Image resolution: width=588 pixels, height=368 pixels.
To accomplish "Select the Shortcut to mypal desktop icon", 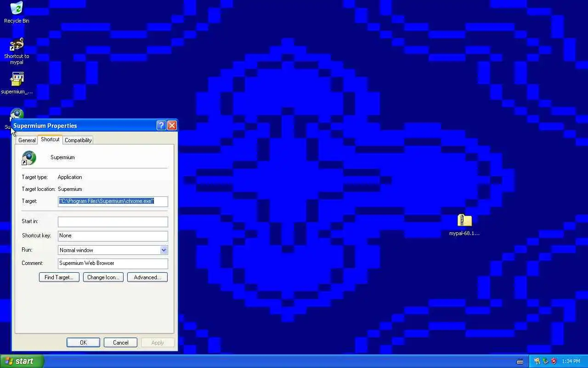I will [17, 51].
